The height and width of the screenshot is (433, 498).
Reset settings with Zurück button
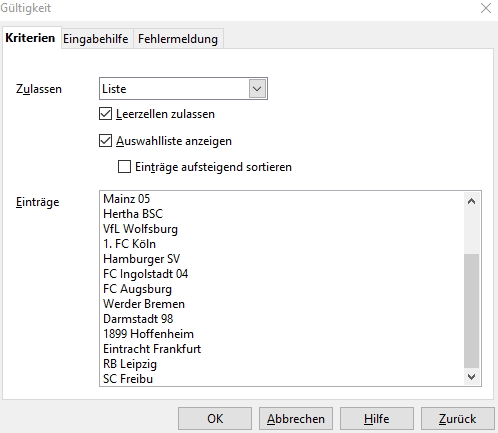pos(458,419)
